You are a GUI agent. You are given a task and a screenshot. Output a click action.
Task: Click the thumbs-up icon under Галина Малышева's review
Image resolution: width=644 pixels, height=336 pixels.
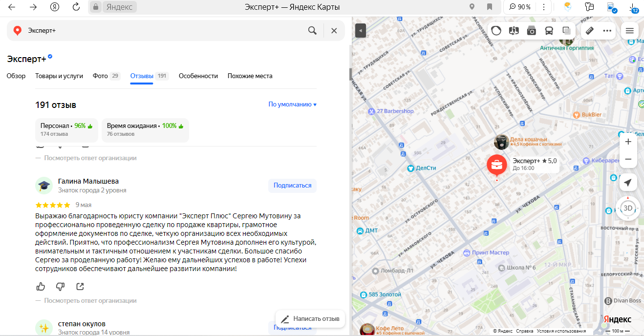41,286
